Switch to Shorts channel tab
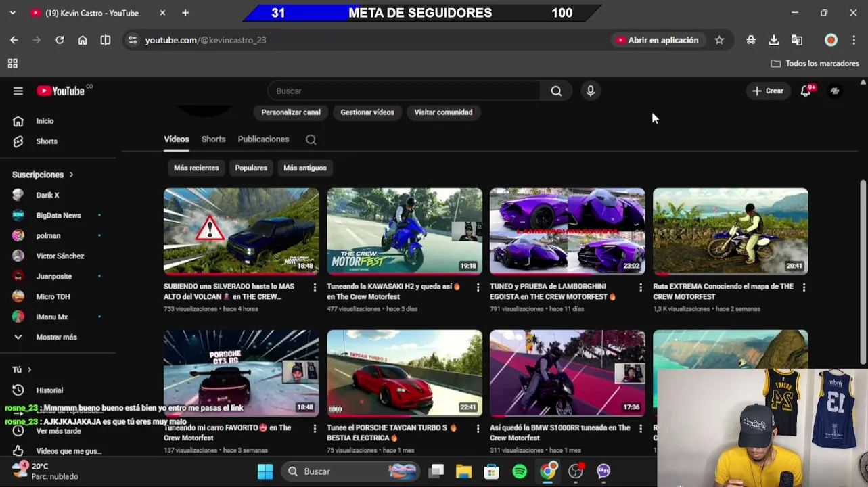The width and height of the screenshot is (868, 487). [213, 139]
